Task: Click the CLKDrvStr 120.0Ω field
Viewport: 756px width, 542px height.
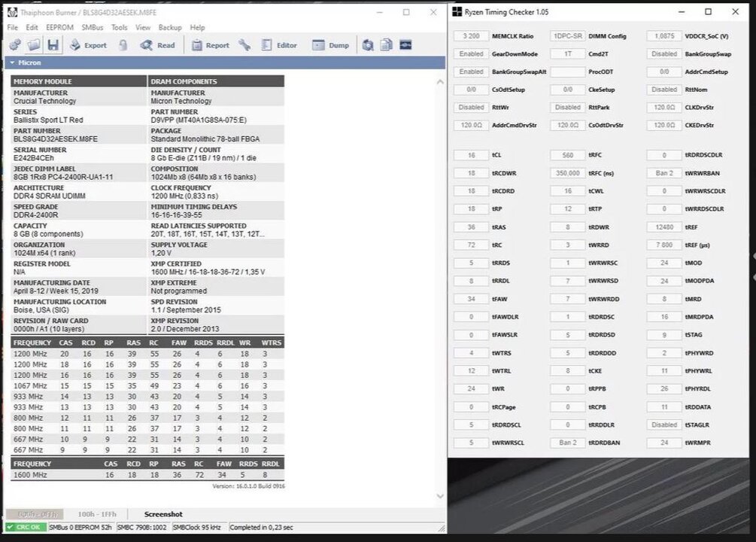Action: 664,108
